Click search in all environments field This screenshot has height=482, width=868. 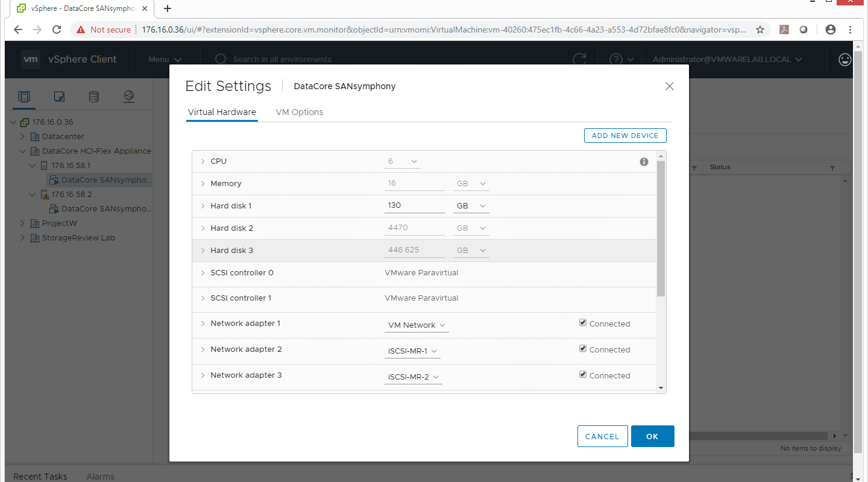click(x=282, y=59)
